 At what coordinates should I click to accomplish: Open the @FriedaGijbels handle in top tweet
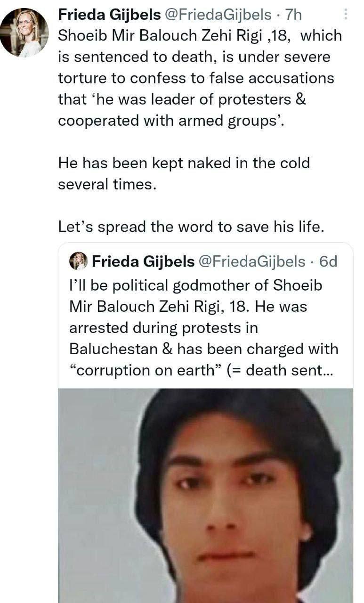(218, 15)
